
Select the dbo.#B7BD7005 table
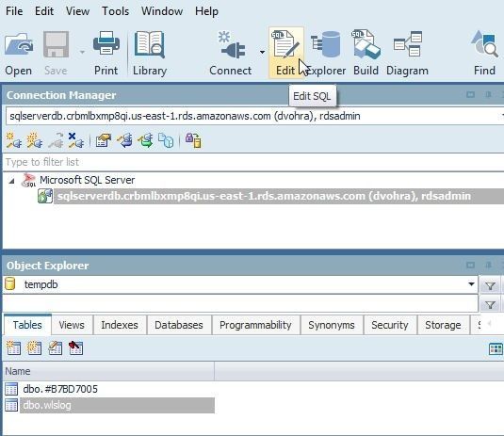coord(60,389)
